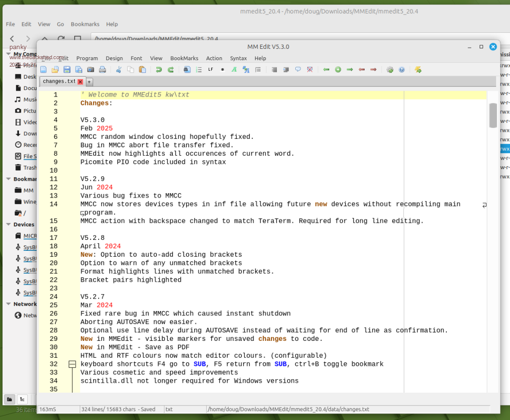Click the Print icon in MM Edit toolbar
The height and width of the screenshot is (420, 510).
102,70
